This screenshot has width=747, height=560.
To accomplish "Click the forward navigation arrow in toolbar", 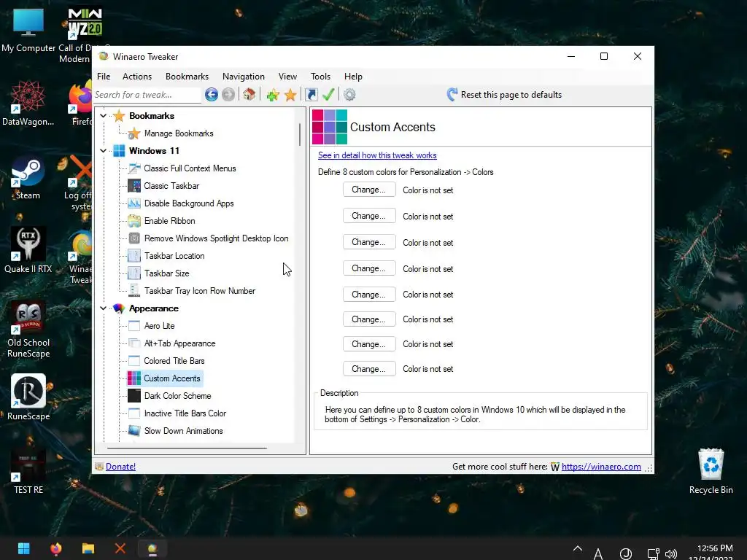I will coord(228,94).
